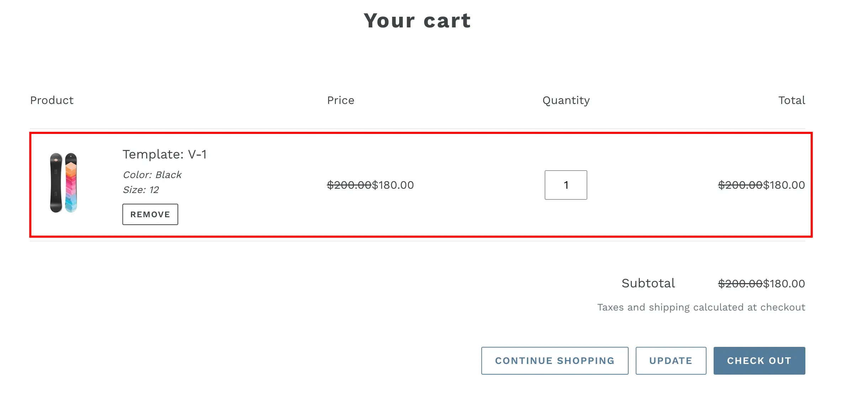Image resolution: width=868 pixels, height=396 pixels.
Task: Open the Template: V-1 product link
Action: point(164,154)
